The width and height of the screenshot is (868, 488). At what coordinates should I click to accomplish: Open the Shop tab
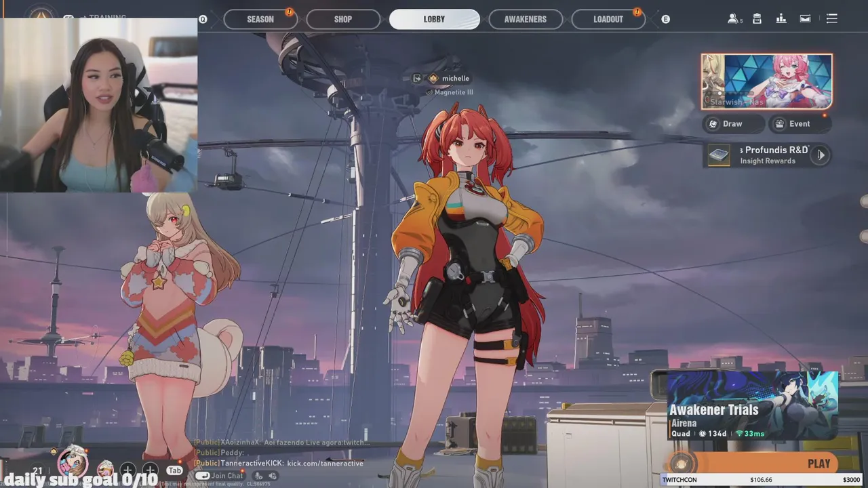(342, 19)
